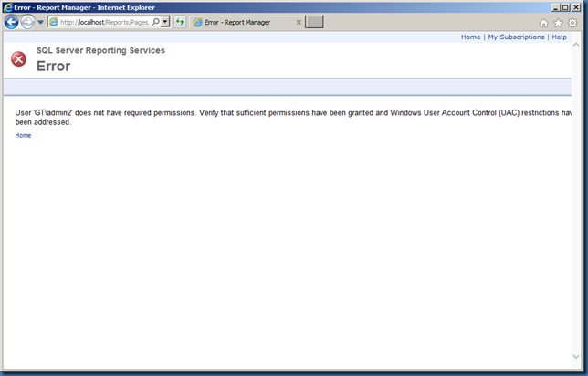Minimize the Internet Explorer window

click(x=556, y=7)
